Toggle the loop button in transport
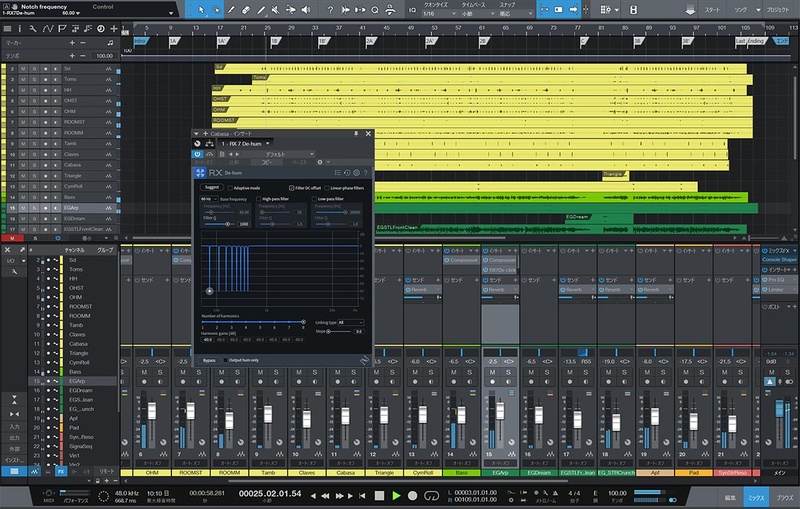This screenshot has width=800, height=509. (431, 495)
